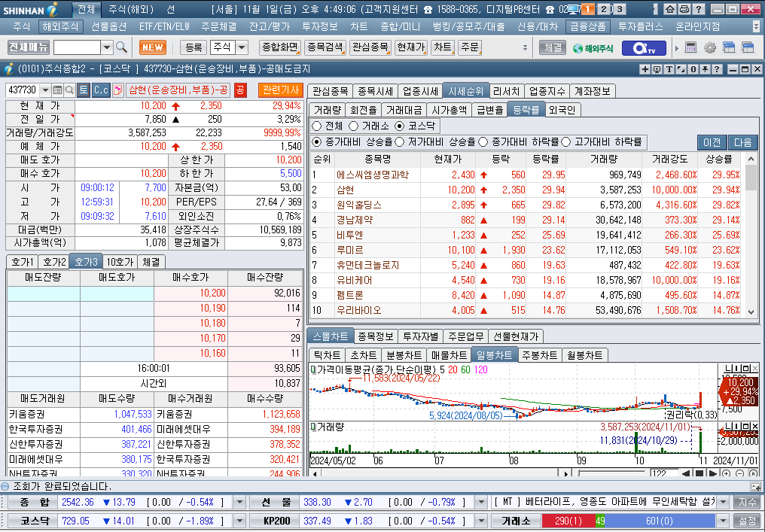Click the stock search magnifier beside code 437730
The width and height of the screenshot is (765, 532).
point(69,90)
